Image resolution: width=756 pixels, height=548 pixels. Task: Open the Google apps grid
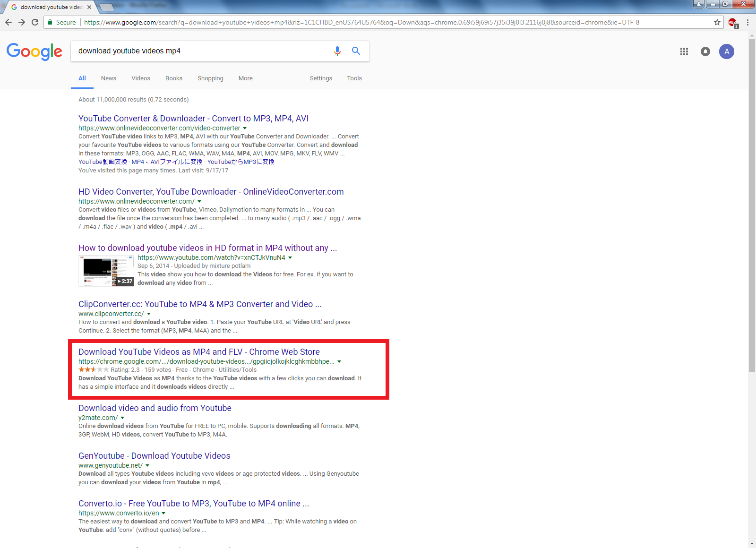pos(684,51)
